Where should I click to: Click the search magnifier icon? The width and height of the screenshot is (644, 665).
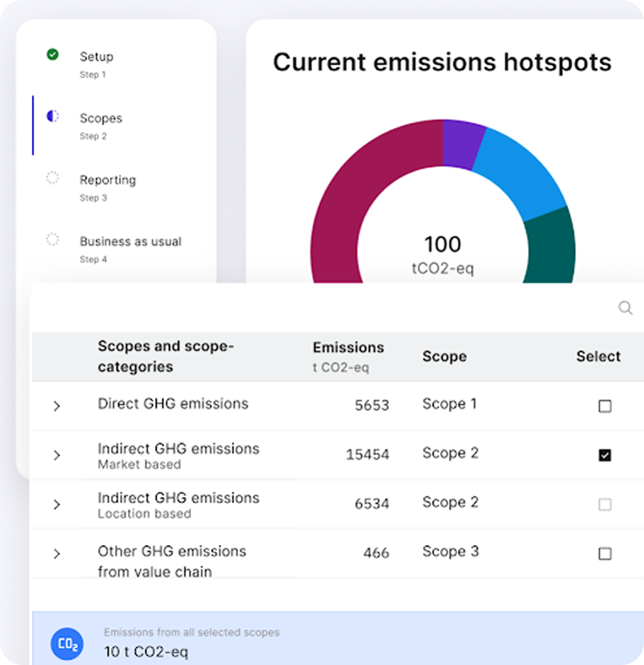(x=625, y=308)
